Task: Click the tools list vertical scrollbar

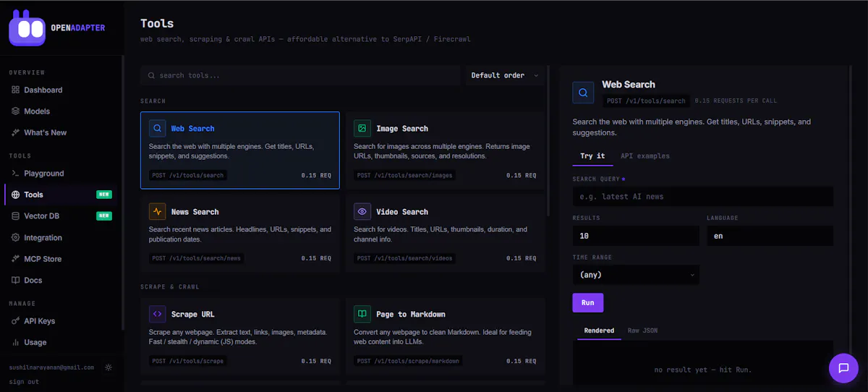Action: pyautogui.click(x=549, y=141)
